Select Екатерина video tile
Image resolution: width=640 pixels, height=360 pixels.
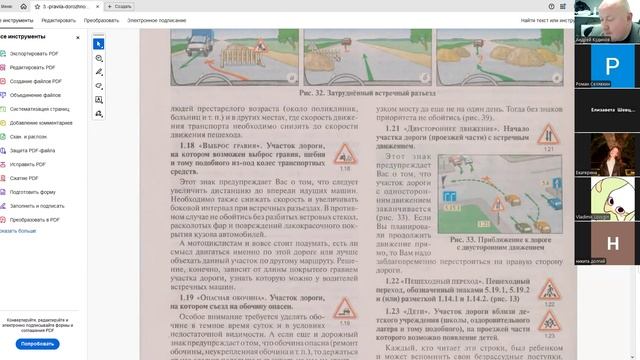click(607, 154)
